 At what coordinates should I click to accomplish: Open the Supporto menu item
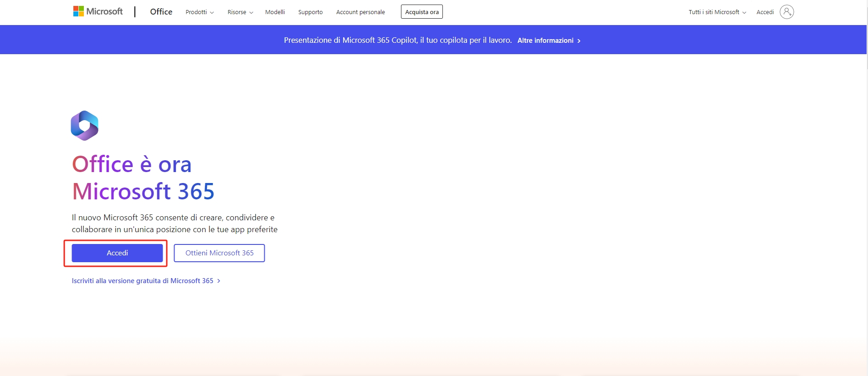310,12
